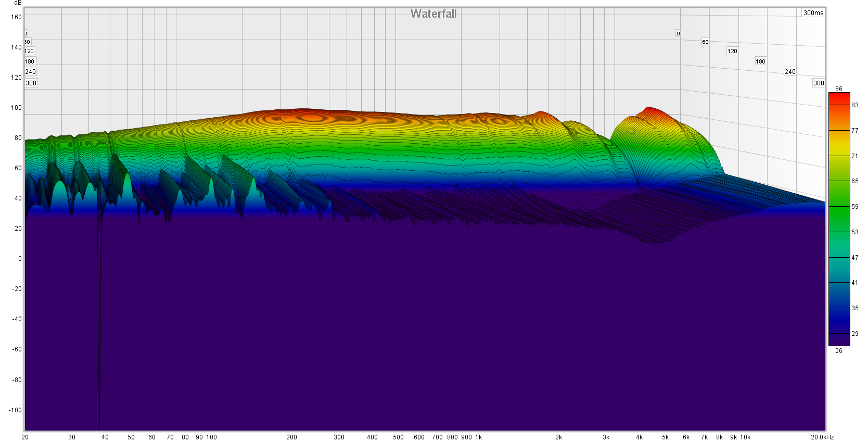Click the 300 time marker on right time axis
The height and width of the screenshot is (442, 868).
point(819,83)
